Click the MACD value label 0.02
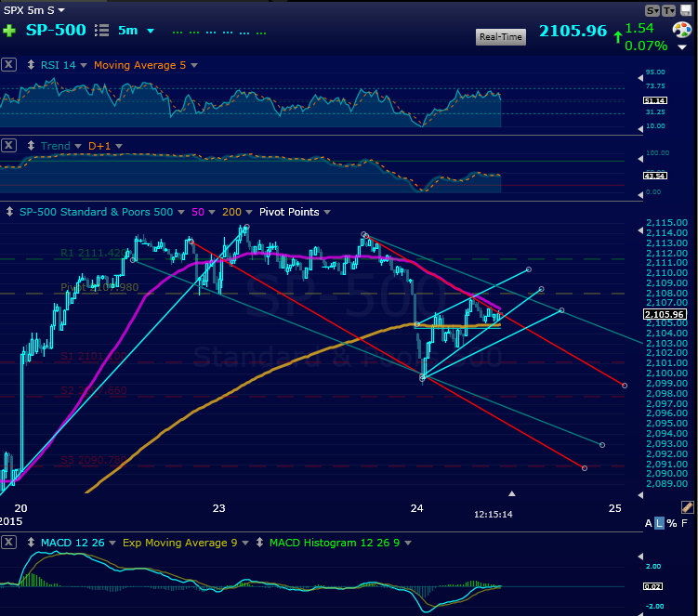This screenshot has height=616, width=698. coord(652,586)
